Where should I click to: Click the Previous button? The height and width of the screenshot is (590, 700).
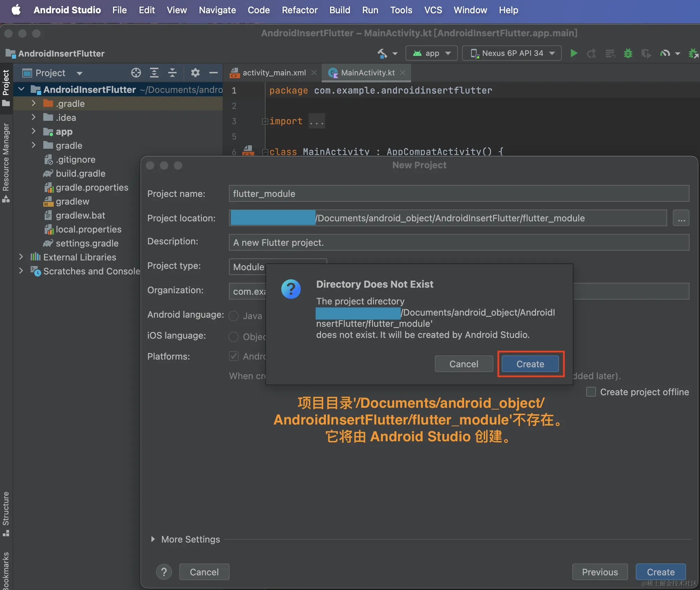point(600,572)
